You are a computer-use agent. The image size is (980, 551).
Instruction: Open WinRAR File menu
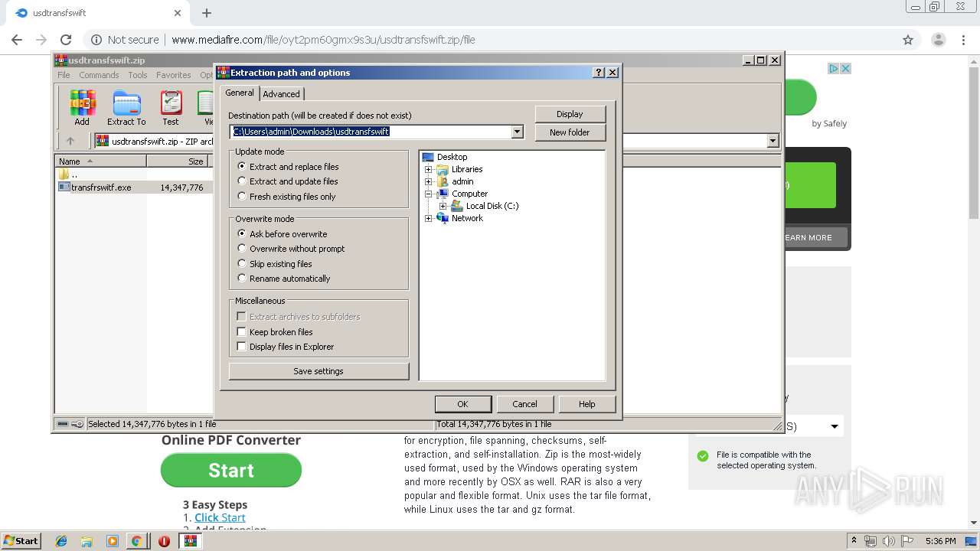64,75
